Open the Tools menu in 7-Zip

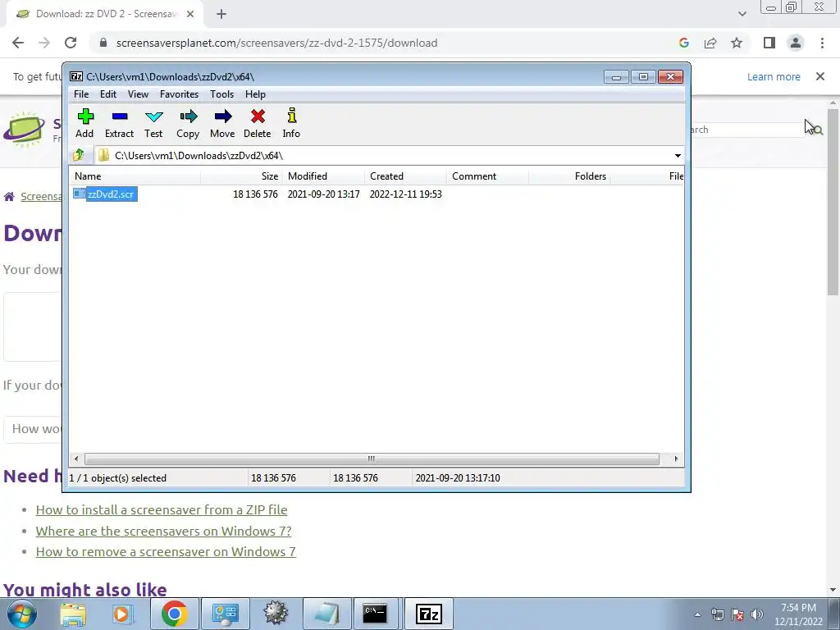pos(221,94)
